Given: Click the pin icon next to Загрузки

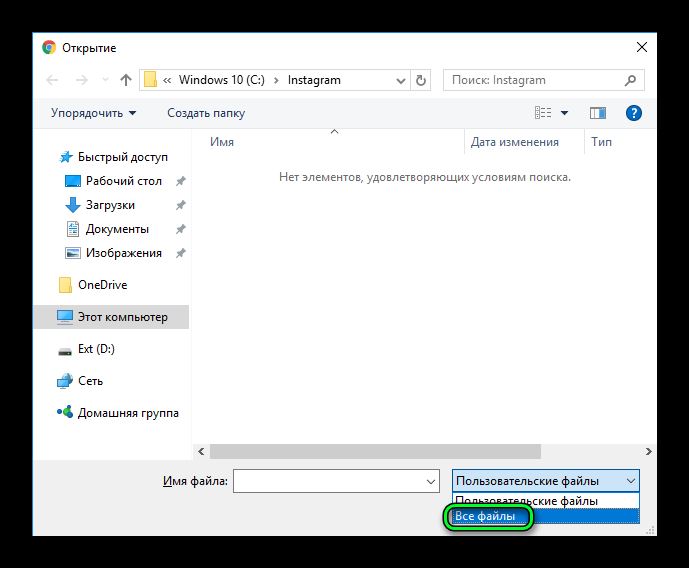Looking at the screenshot, I should coord(181,205).
